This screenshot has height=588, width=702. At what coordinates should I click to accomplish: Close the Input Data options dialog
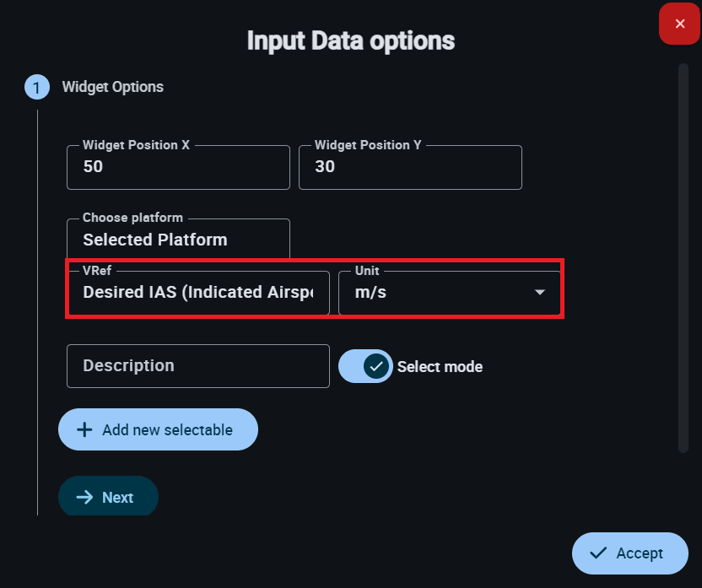680,24
